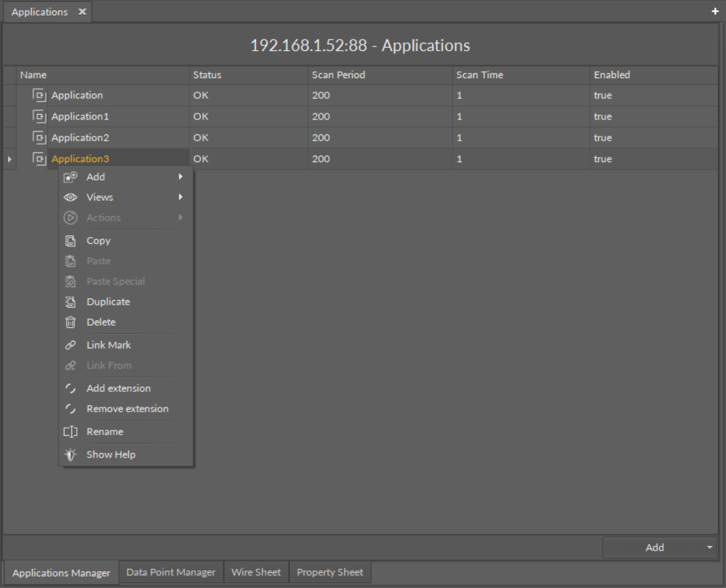726x588 pixels.
Task: Click the Add extension icon
Action: pos(70,389)
